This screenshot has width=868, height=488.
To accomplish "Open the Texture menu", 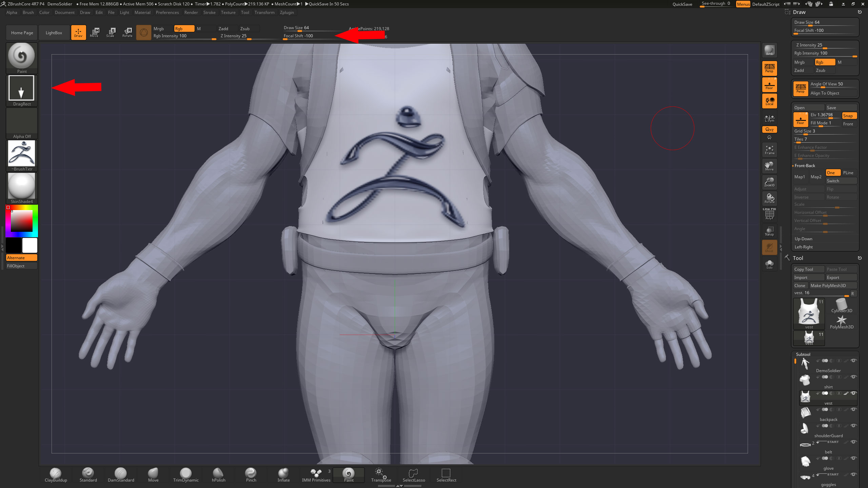I will tap(228, 13).
